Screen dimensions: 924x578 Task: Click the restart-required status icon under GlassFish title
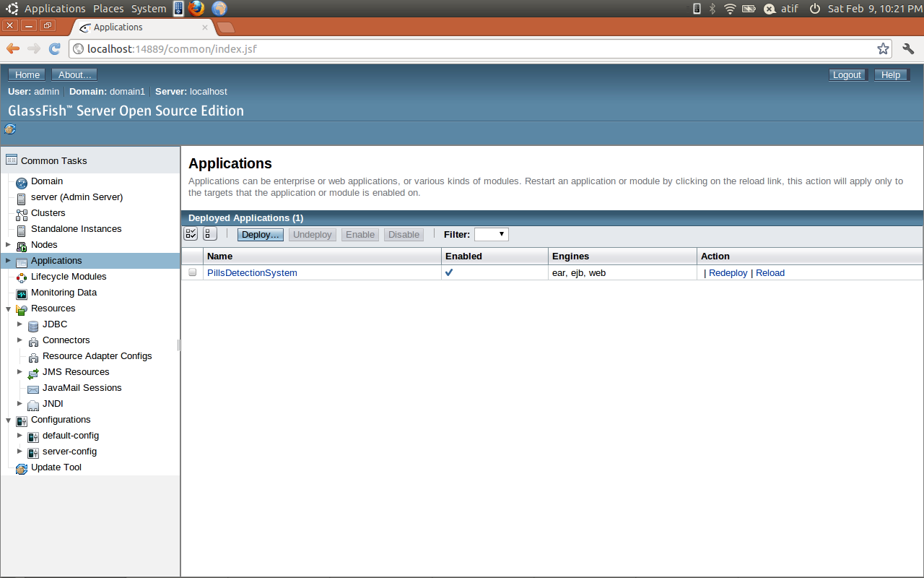coord(10,129)
